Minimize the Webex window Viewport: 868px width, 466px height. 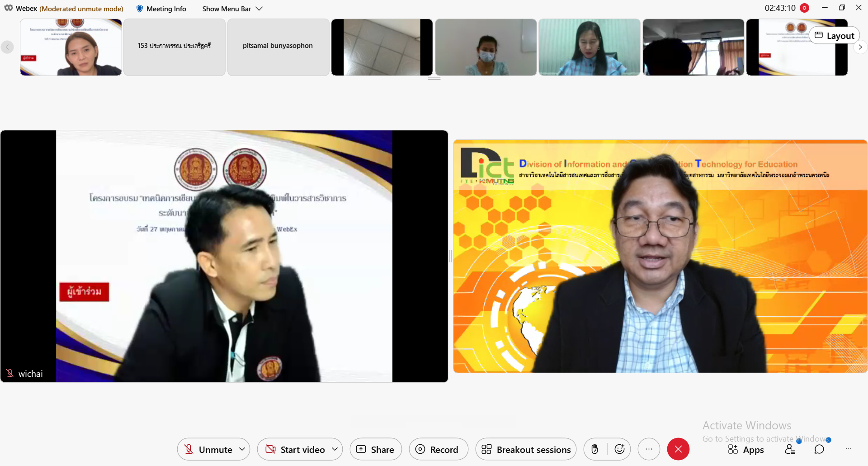click(825, 8)
